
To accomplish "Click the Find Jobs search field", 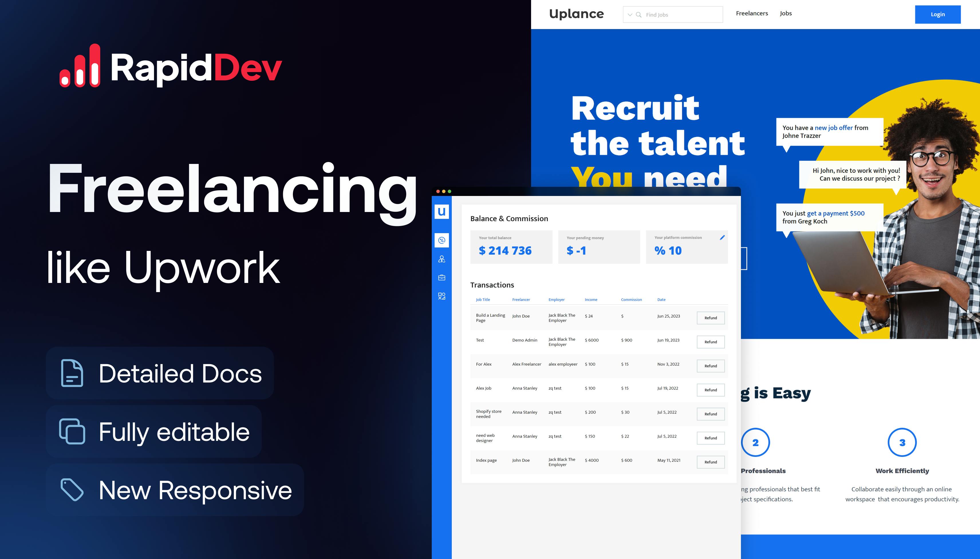I will click(673, 15).
